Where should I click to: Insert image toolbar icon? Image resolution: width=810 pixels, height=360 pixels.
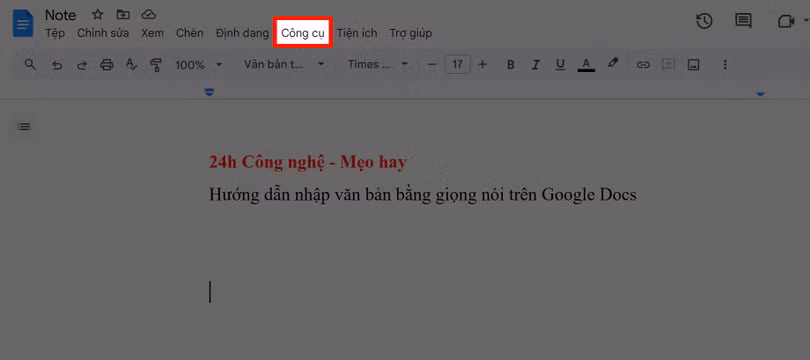693,65
